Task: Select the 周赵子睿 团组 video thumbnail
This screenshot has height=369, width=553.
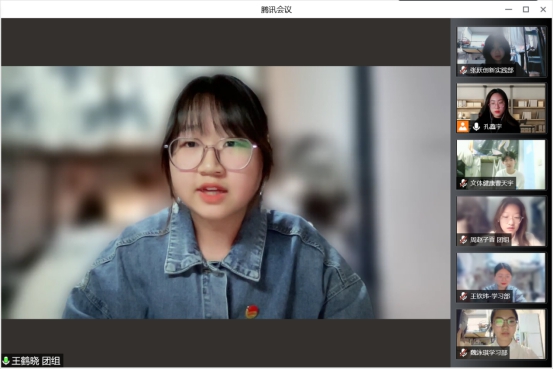Action: click(x=501, y=221)
